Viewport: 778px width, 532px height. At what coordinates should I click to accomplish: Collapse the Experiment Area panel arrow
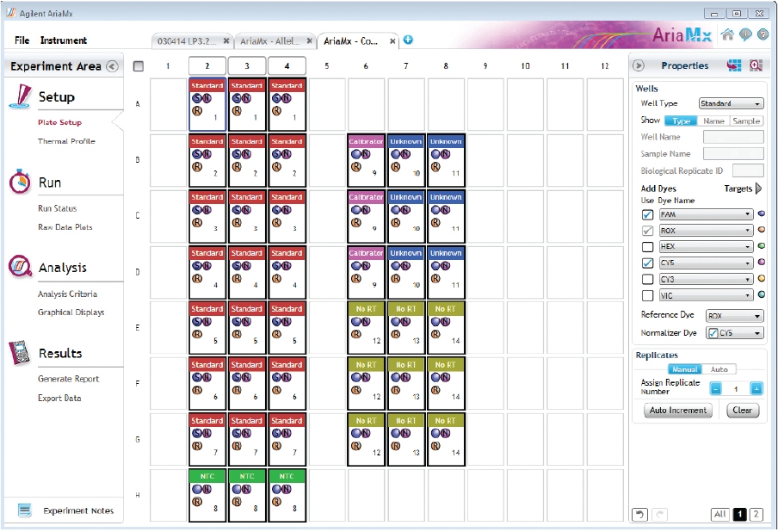113,66
